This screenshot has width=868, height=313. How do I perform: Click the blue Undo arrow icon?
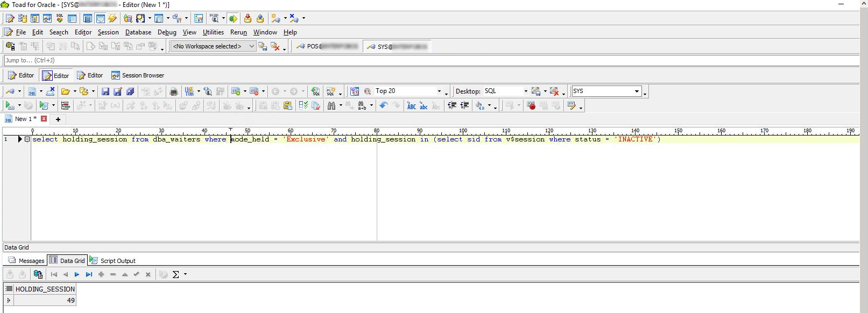pyautogui.click(x=383, y=106)
